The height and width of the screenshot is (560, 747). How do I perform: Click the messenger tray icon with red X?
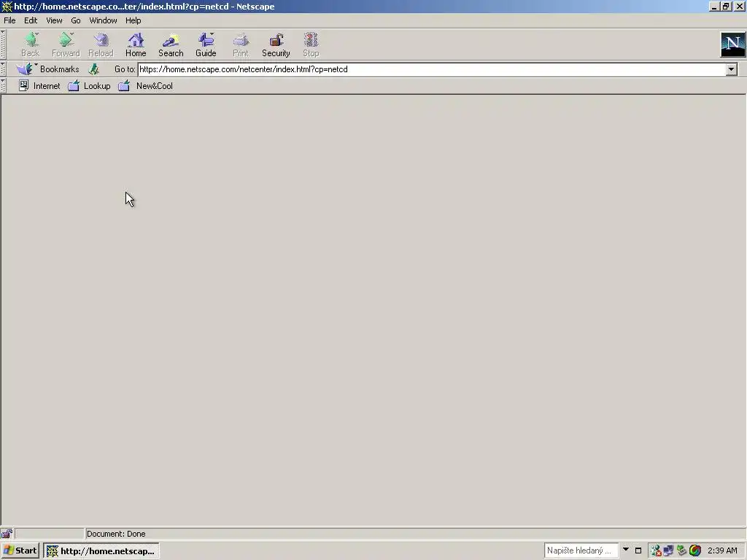tap(656, 551)
